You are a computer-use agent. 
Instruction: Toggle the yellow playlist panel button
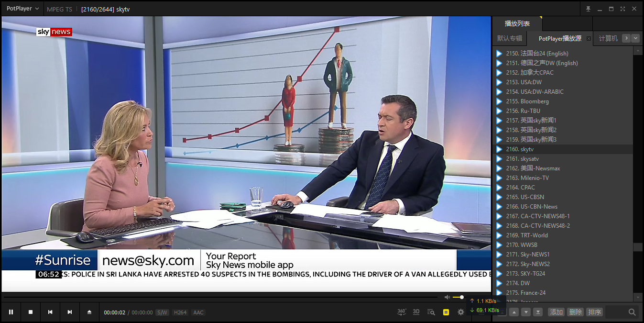pyautogui.click(x=446, y=312)
